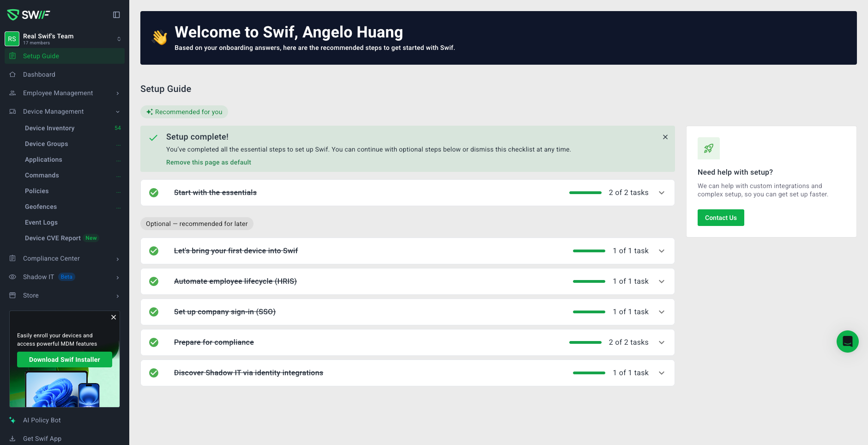Click Remove this page as default link
Viewport: 868px width, 445px height.
coord(209,162)
